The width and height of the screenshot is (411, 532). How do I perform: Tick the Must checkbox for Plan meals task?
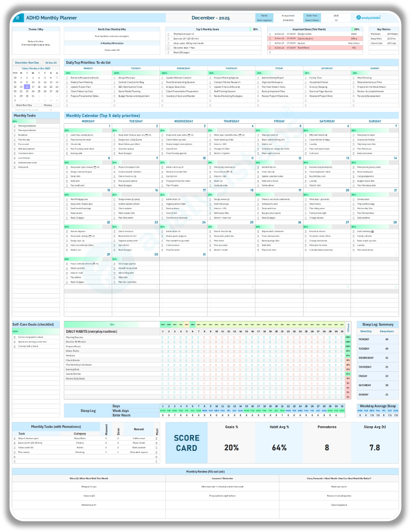tap(157, 452)
